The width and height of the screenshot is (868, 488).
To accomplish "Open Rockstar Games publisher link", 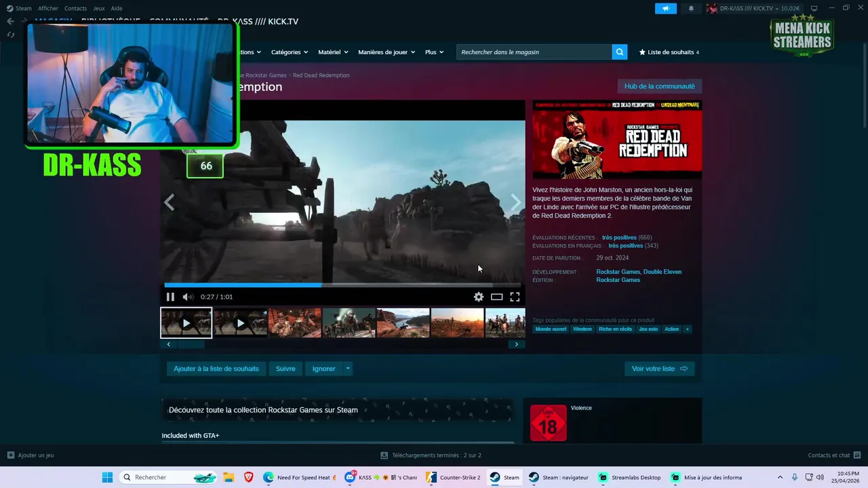I will pos(618,280).
